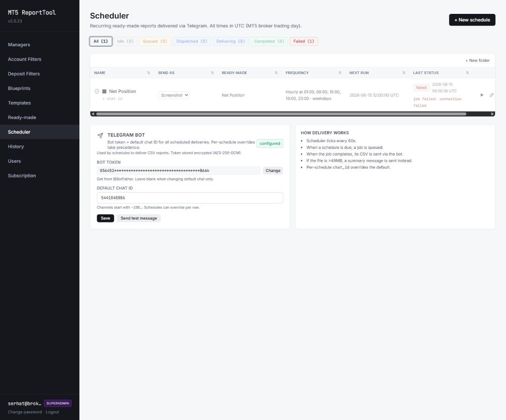Sort by the NEXT RUN column sort icon
The height and width of the screenshot is (420, 506).
point(404,73)
